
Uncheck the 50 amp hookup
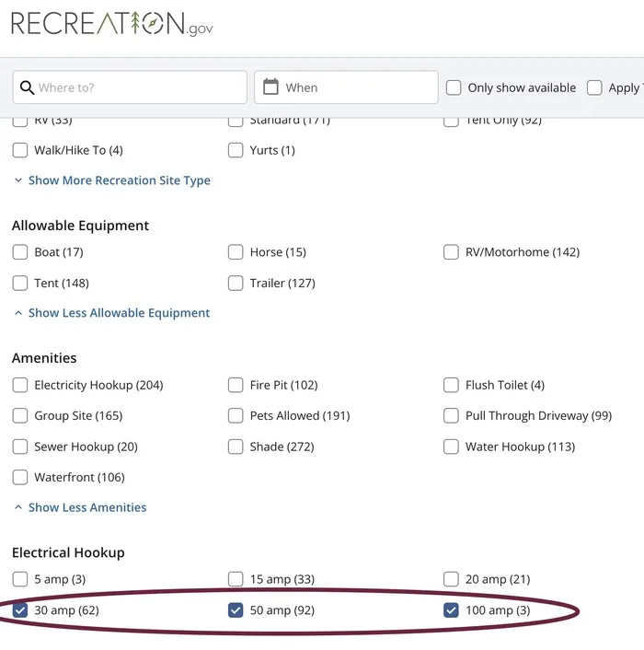pyautogui.click(x=236, y=610)
